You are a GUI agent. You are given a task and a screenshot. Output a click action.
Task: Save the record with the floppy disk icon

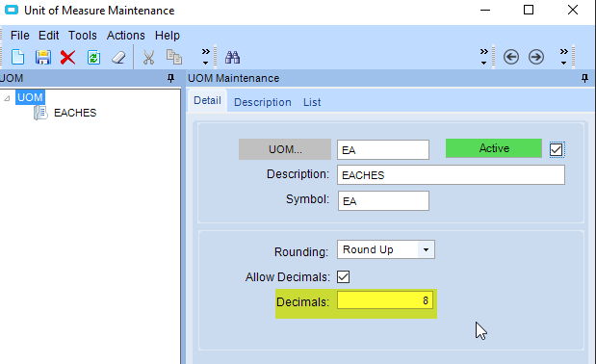[43, 58]
